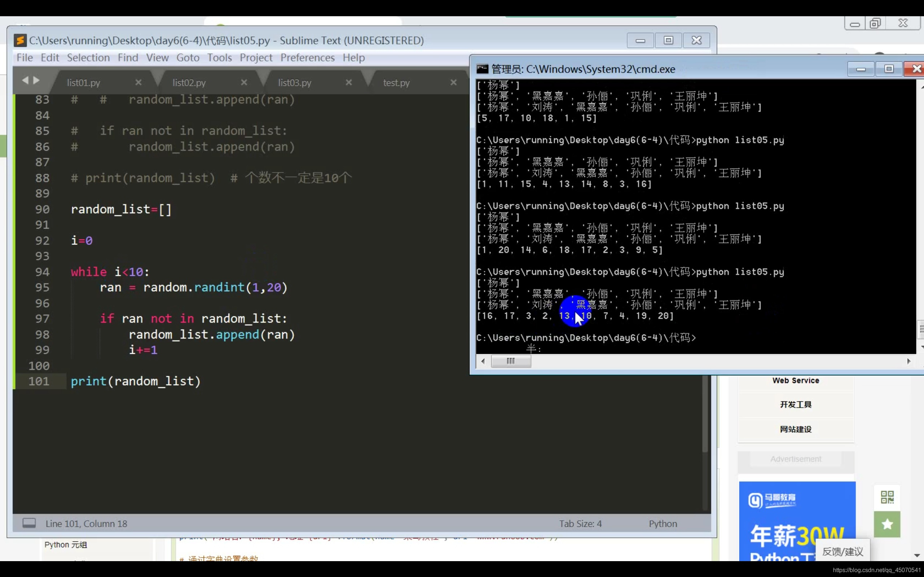Open the Tab Size: 4 selector
Viewport: 924px width, 577px height.
(x=580, y=524)
